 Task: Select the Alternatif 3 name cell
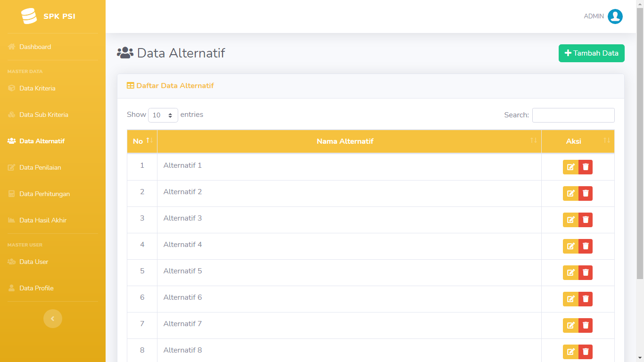349,220
